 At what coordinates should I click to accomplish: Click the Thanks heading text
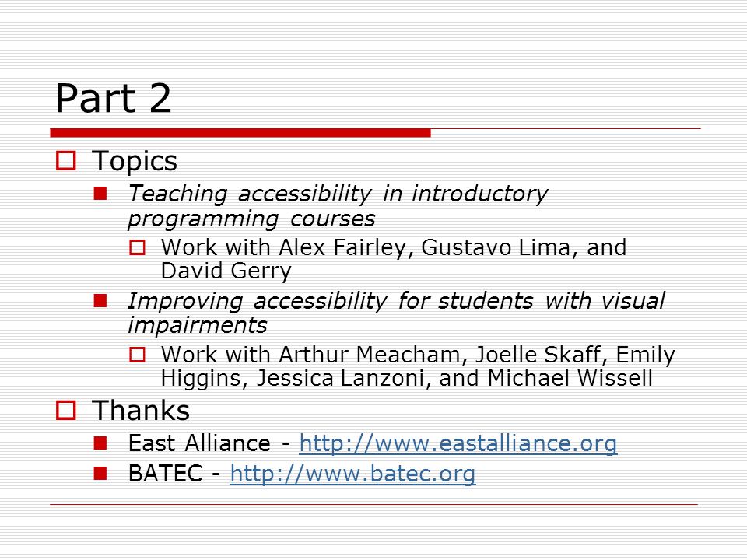(x=141, y=411)
